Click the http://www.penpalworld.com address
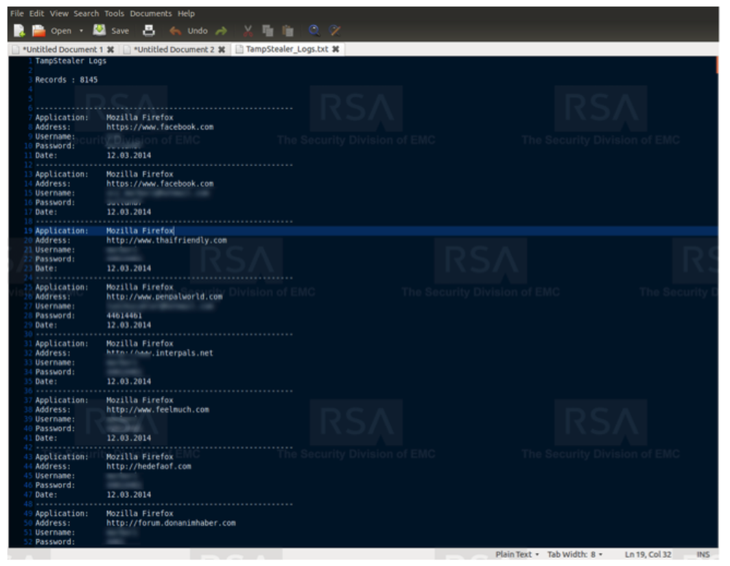 point(164,297)
